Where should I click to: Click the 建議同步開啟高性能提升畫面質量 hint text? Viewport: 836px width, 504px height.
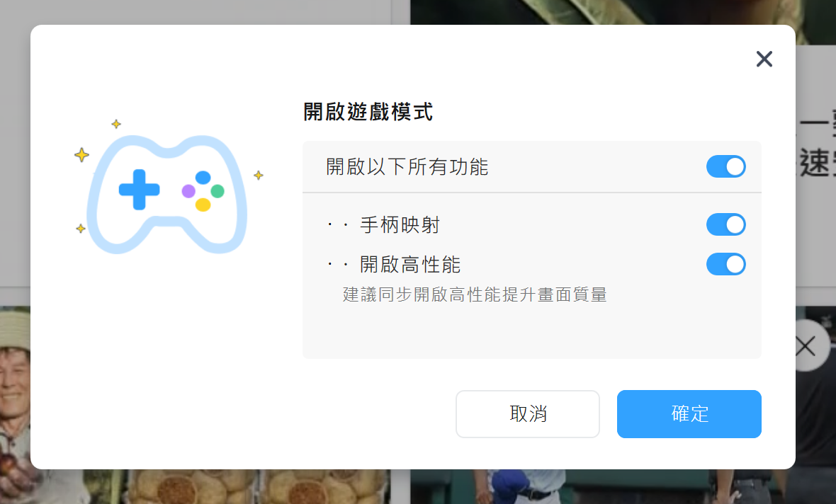pyautogui.click(x=475, y=294)
